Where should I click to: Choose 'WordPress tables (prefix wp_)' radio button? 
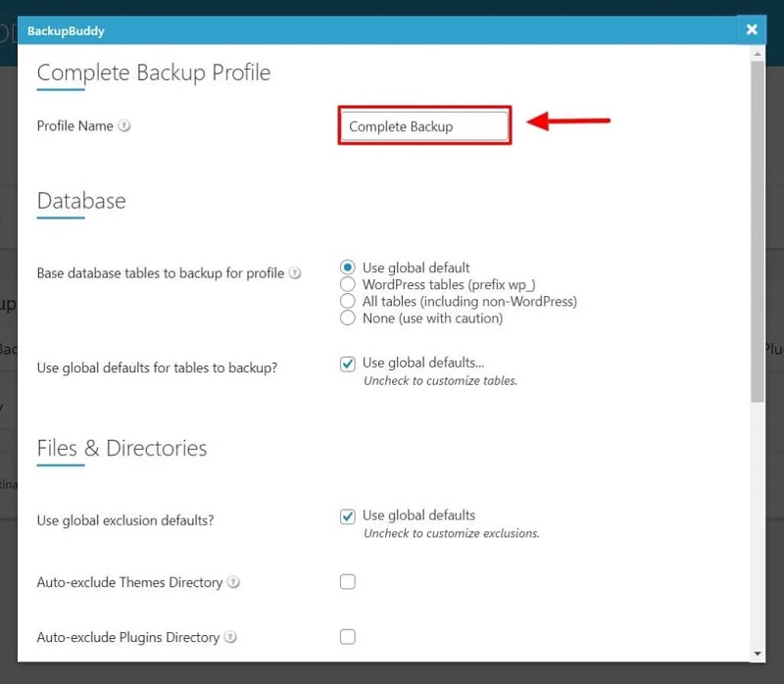point(348,284)
